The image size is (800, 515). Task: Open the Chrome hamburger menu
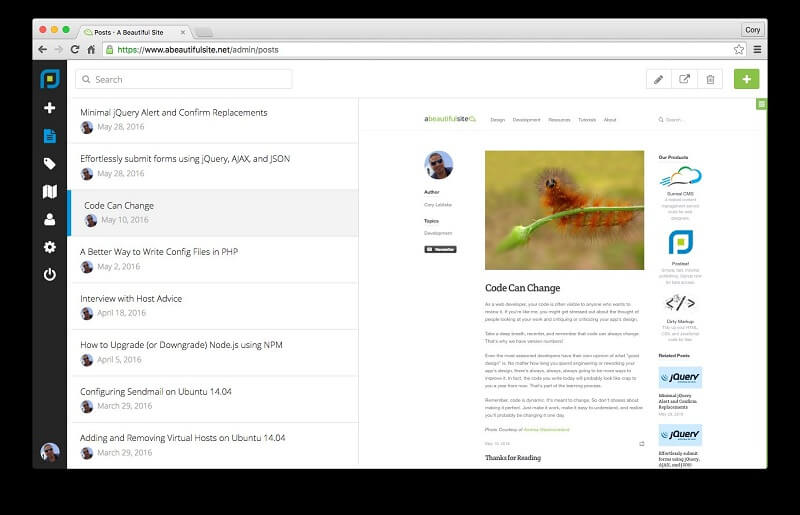757,50
